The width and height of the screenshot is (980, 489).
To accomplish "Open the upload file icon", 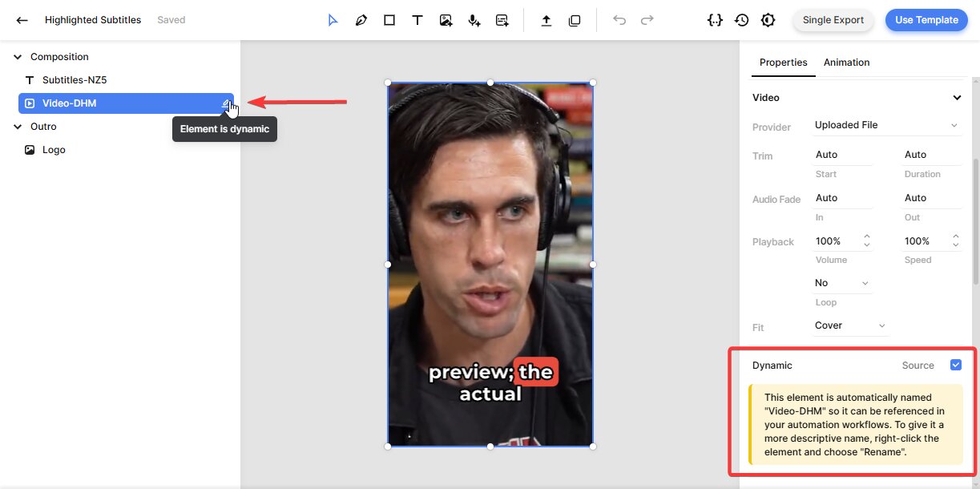I will tap(546, 20).
